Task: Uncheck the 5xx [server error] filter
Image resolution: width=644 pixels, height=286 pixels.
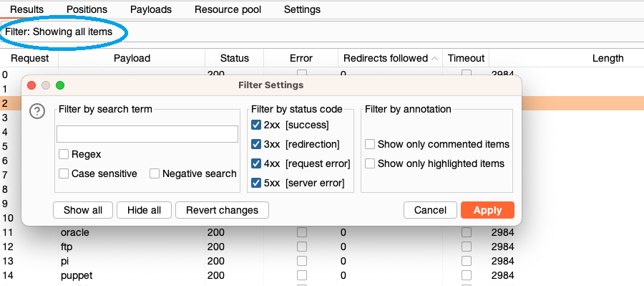Action: pyautogui.click(x=256, y=183)
